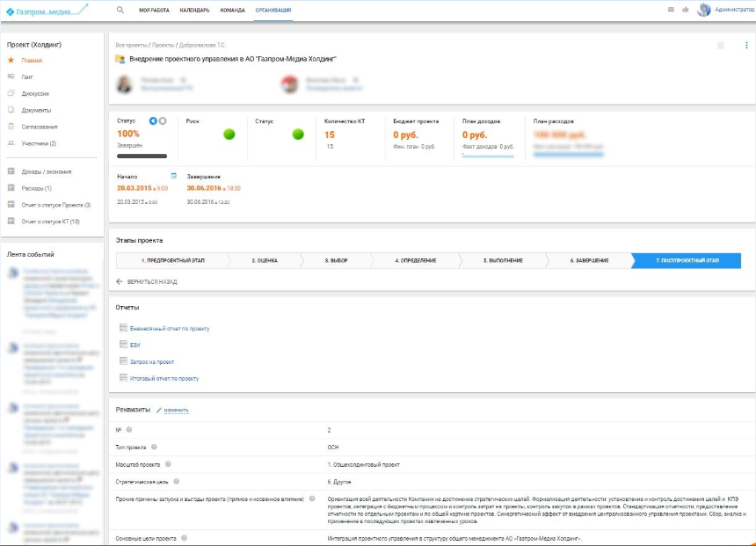Select stage 1. ПРЕДПРОЕКТНЫЙ ЭТАП
Viewport: 756px width, 546px height.
pyautogui.click(x=172, y=260)
